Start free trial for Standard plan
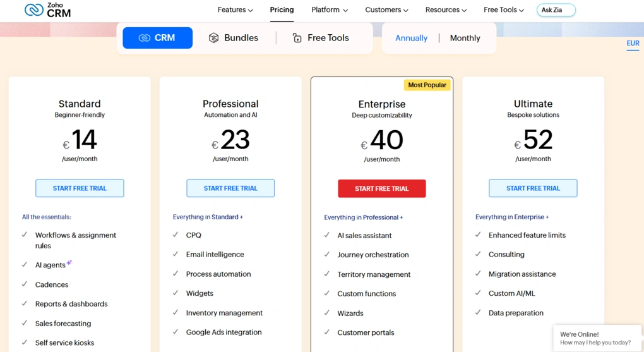Viewport: 644px width, 352px height. click(x=80, y=188)
